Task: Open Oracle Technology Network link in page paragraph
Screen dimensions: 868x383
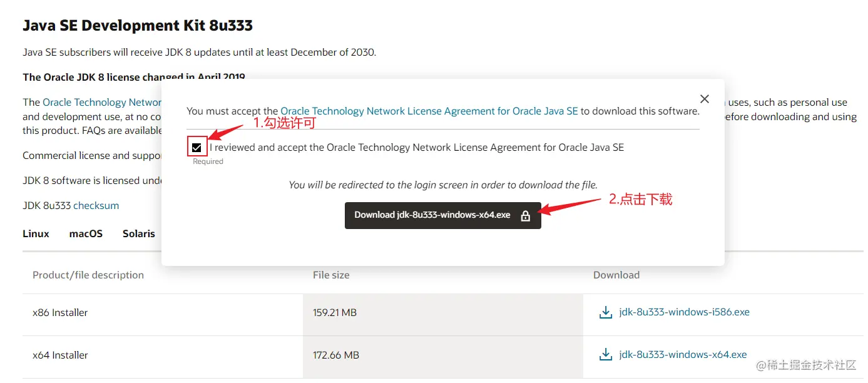Action: (102, 102)
